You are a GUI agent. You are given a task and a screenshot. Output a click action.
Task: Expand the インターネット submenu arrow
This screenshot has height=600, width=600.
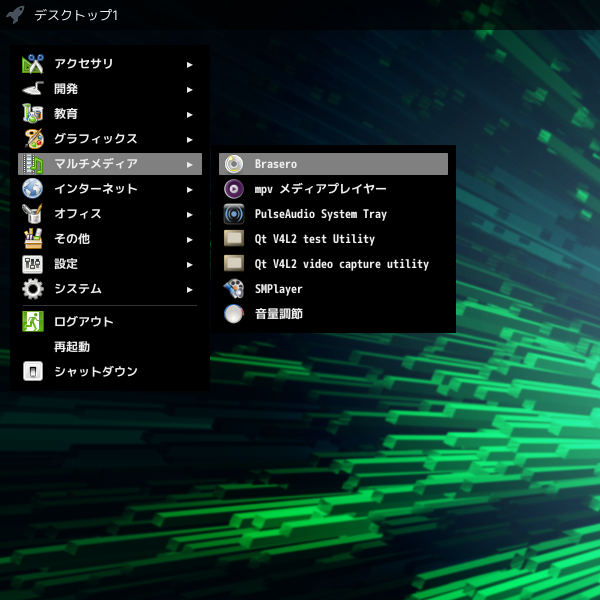189,189
